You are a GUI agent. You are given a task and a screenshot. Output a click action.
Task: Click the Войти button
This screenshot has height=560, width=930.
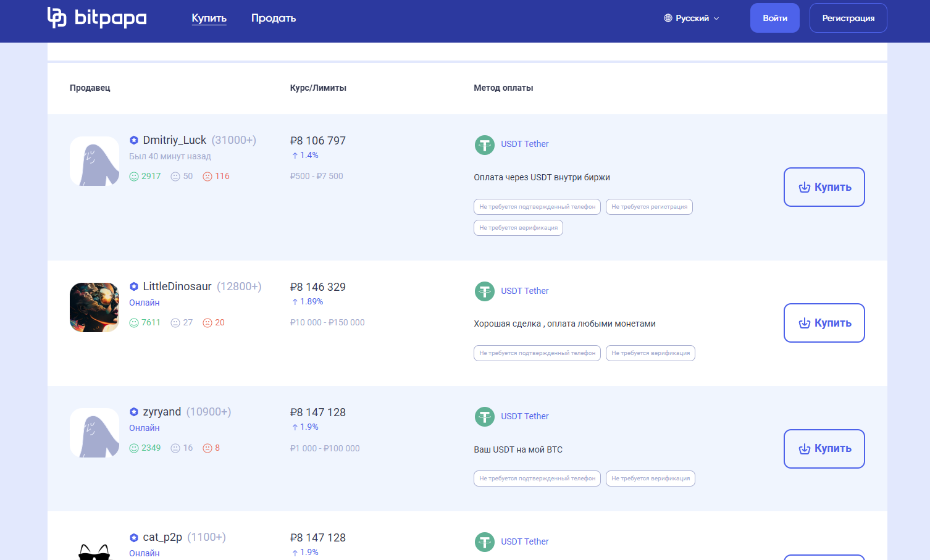(x=775, y=18)
